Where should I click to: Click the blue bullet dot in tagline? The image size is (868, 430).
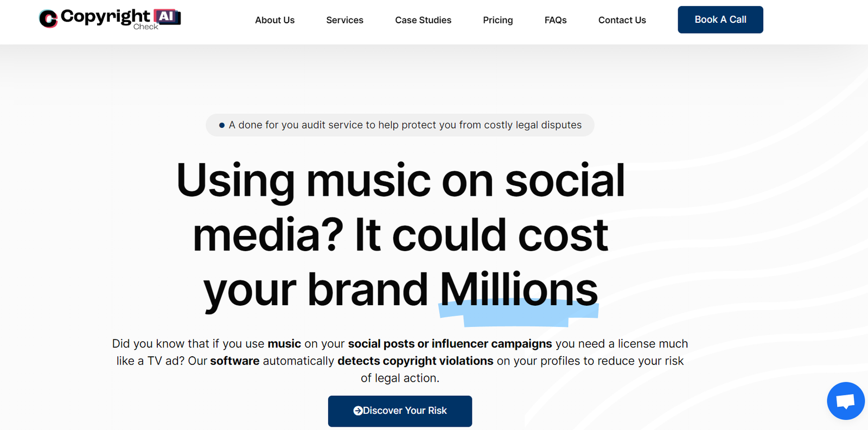click(x=221, y=125)
